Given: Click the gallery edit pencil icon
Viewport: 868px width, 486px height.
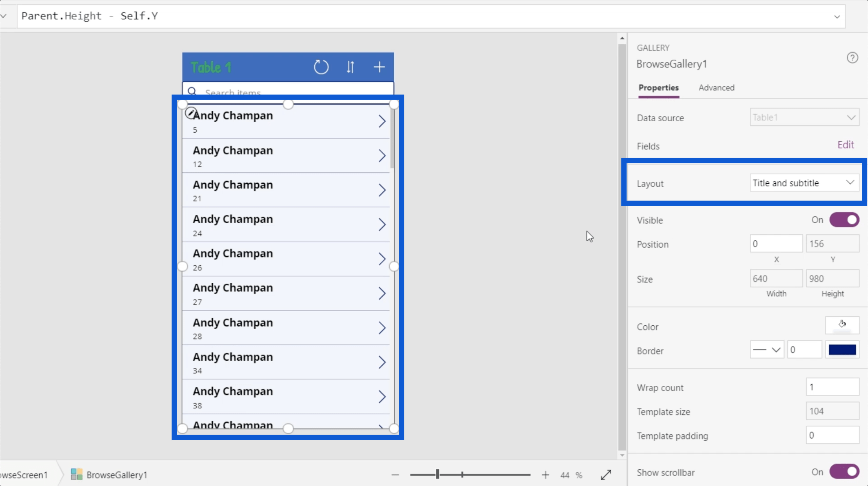Looking at the screenshot, I should coord(191,113).
